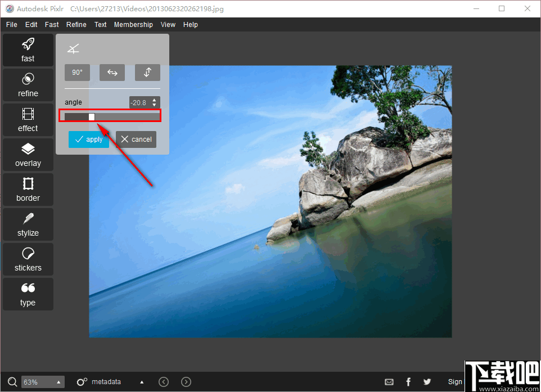Flip the image horizontally
This screenshot has height=392, width=541.
pyautogui.click(x=112, y=73)
